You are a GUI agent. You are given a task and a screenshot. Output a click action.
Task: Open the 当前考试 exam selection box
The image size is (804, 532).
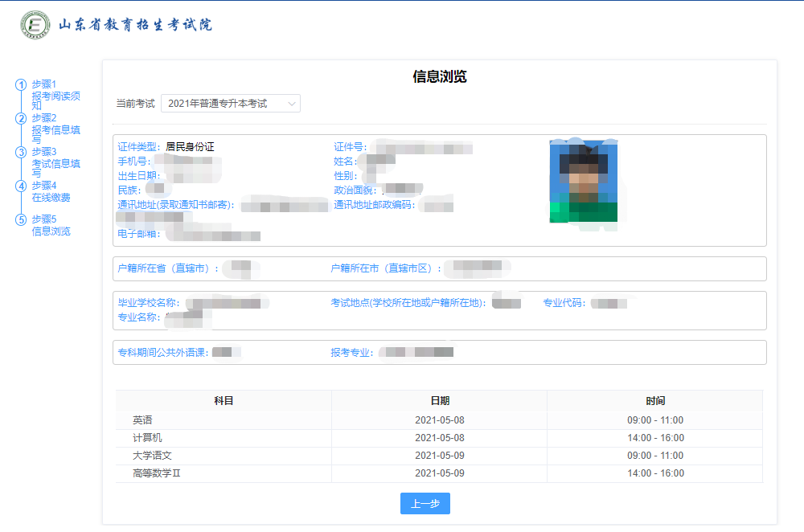click(230, 104)
